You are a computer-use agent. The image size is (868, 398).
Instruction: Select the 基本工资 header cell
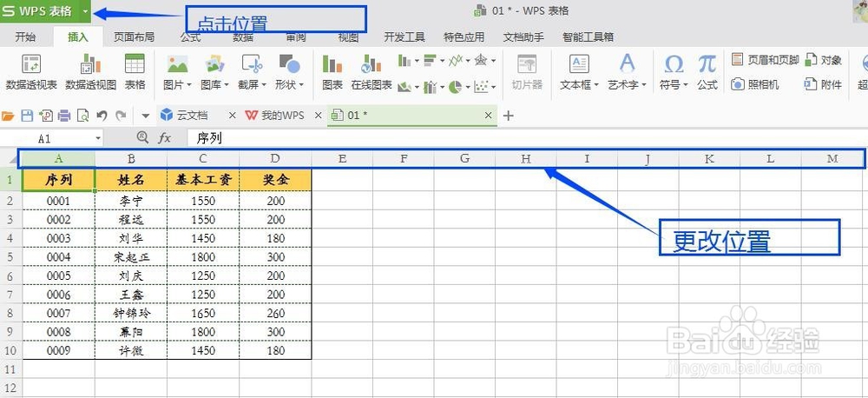tap(203, 180)
